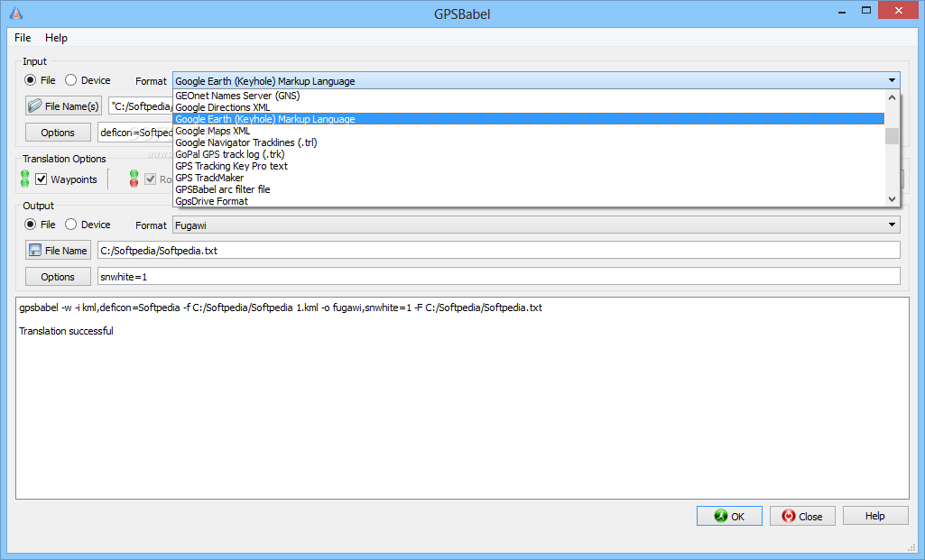The image size is (925, 560).
Task: Open the Output Format Fugawi dropdown
Action: (x=536, y=225)
